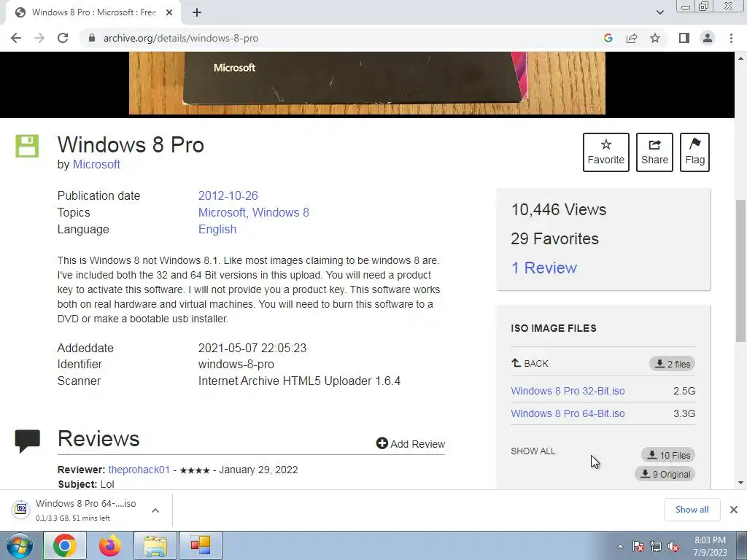The width and height of the screenshot is (747, 560).
Task: Click the 29 Favorites text
Action: tap(554, 238)
